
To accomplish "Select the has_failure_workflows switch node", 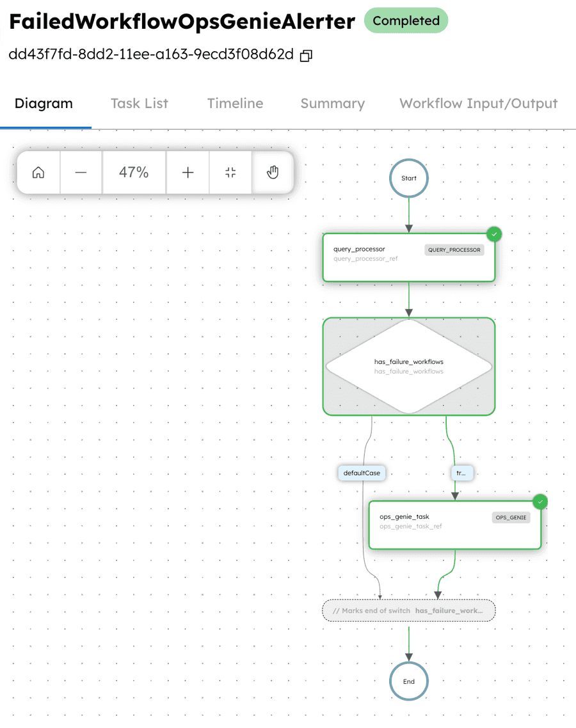I will pyautogui.click(x=409, y=367).
